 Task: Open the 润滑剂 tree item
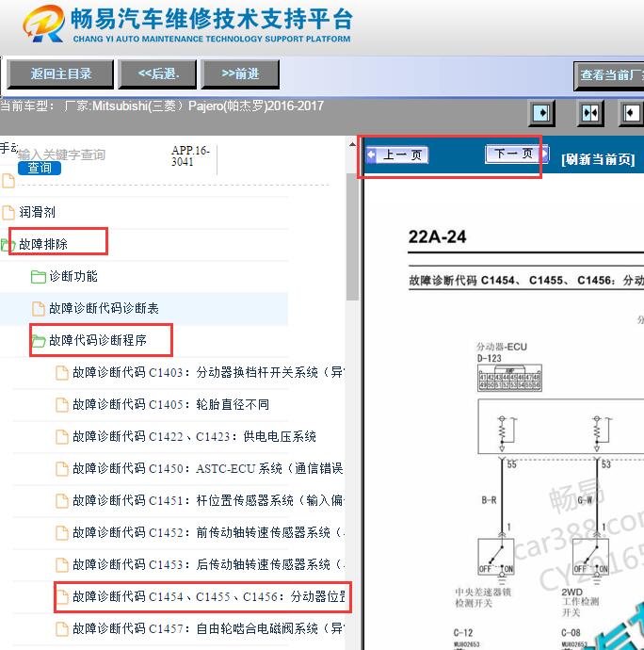click(38, 212)
